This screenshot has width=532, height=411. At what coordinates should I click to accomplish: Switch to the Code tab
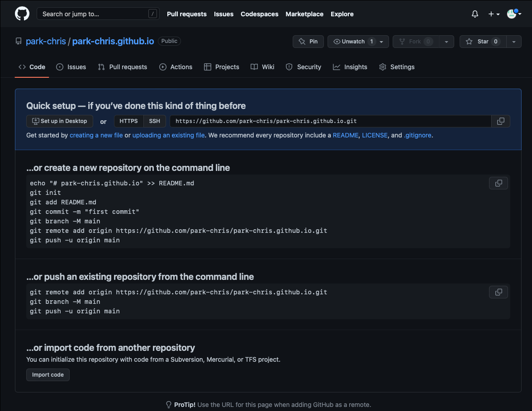click(32, 67)
